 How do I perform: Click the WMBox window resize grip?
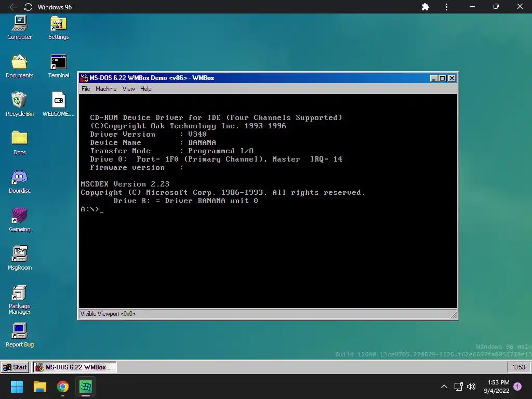coord(454,315)
